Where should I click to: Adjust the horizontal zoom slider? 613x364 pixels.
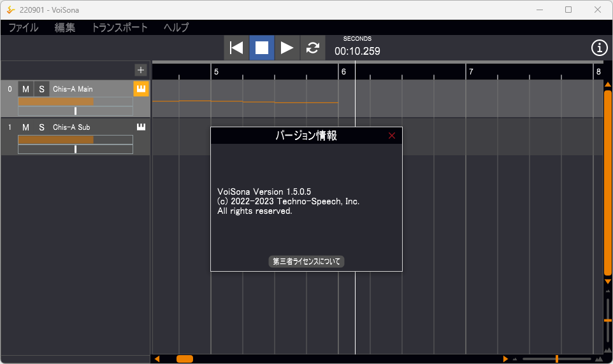[x=557, y=359]
